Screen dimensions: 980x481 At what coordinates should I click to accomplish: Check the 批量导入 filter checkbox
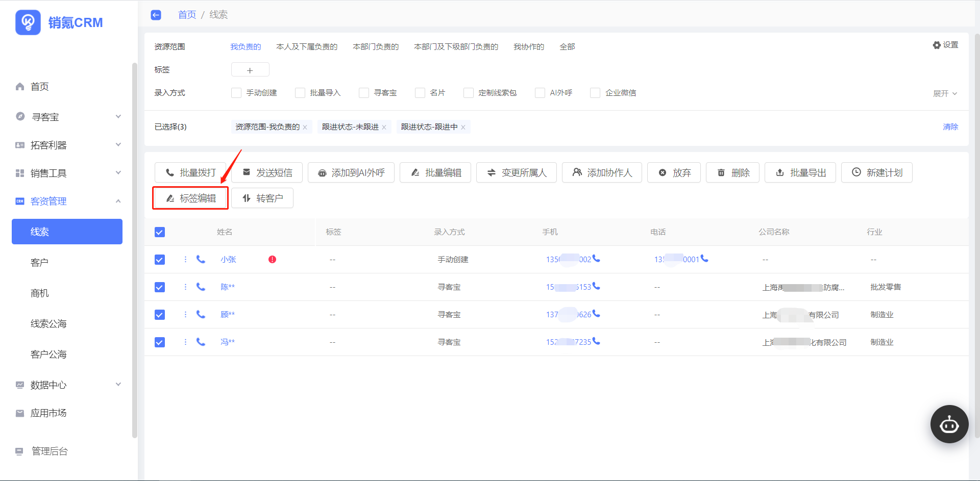coord(300,93)
